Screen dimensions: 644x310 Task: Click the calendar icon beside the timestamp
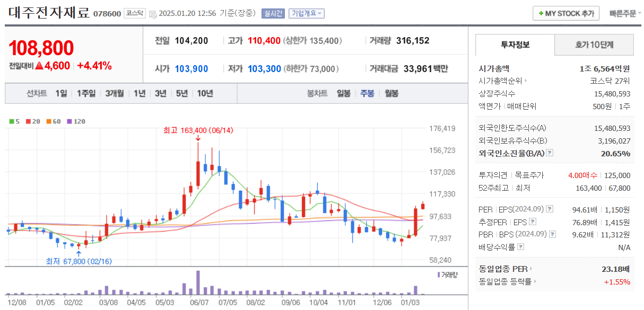(153, 13)
